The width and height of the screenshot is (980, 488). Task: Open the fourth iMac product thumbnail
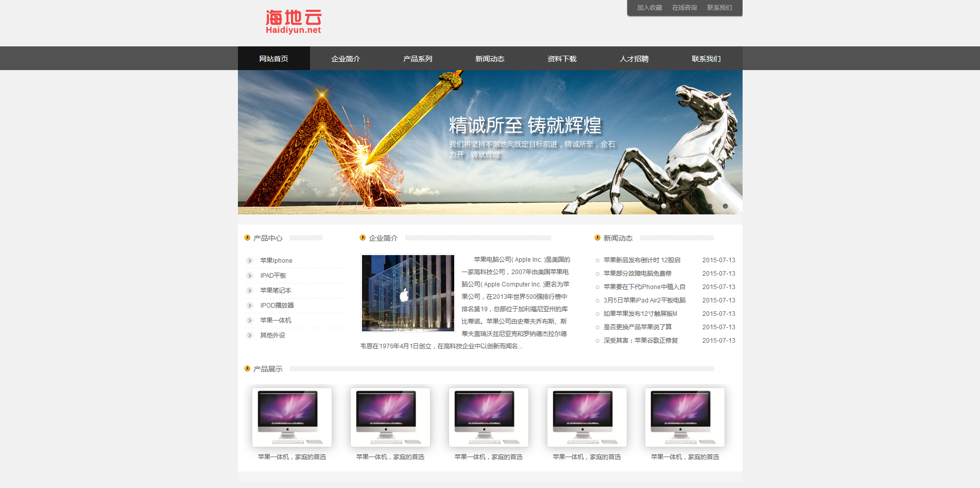pyautogui.click(x=587, y=417)
